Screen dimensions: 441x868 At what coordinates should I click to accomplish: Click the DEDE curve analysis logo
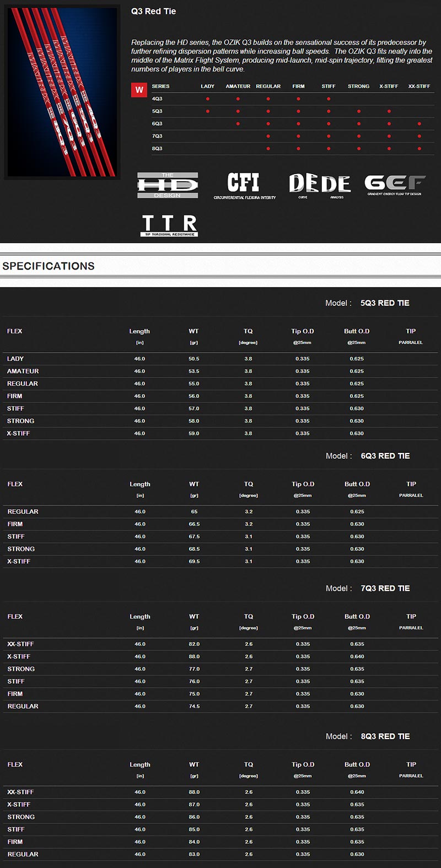tap(320, 186)
